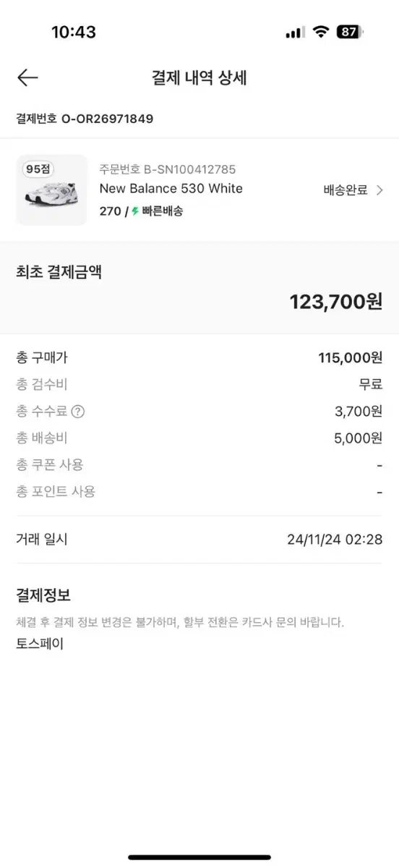Viewport: 399px width, 868px height.
Task: Expand order details via 배송완료 chevron
Action: click(379, 190)
